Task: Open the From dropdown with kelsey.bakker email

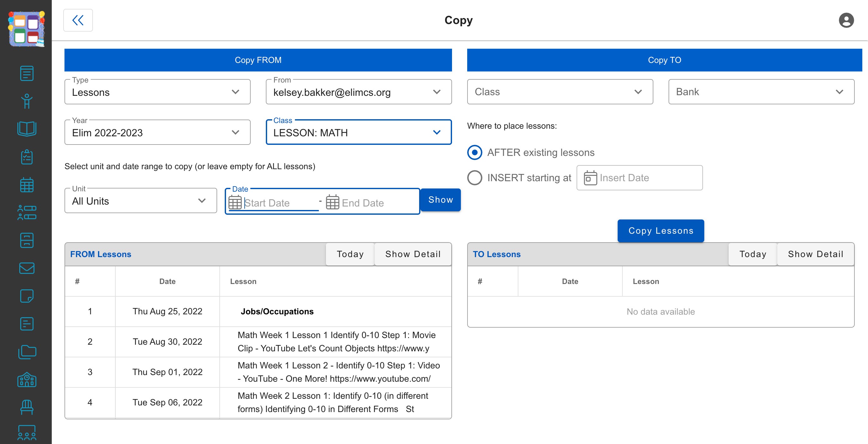Action: point(358,92)
